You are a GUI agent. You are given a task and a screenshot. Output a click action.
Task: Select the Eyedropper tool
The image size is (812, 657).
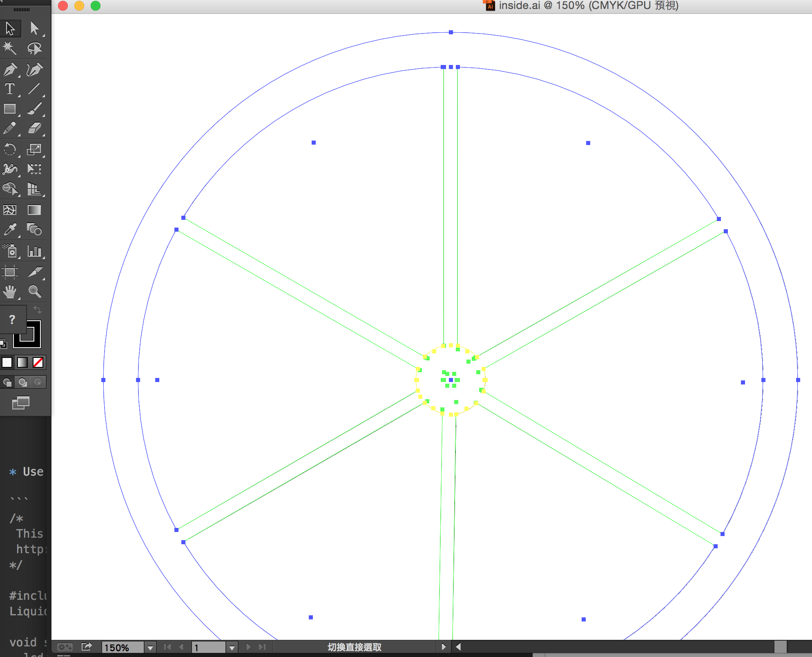10,230
